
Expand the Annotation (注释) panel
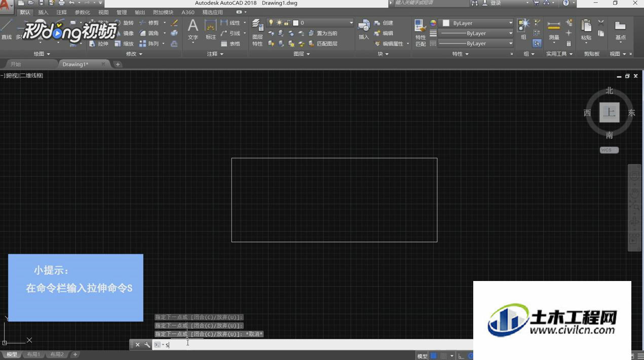tap(215, 54)
